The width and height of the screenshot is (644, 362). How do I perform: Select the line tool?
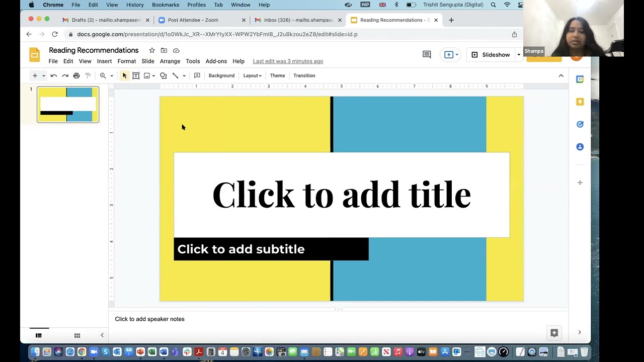point(175,75)
